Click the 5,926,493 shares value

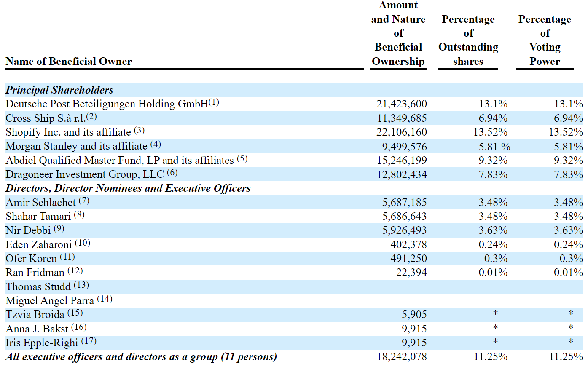(x=405, y=230)
